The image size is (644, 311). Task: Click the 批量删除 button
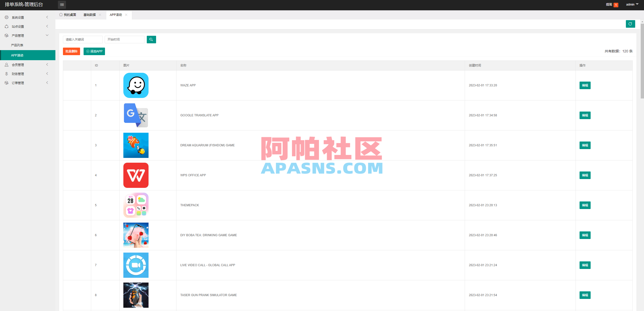71,51
